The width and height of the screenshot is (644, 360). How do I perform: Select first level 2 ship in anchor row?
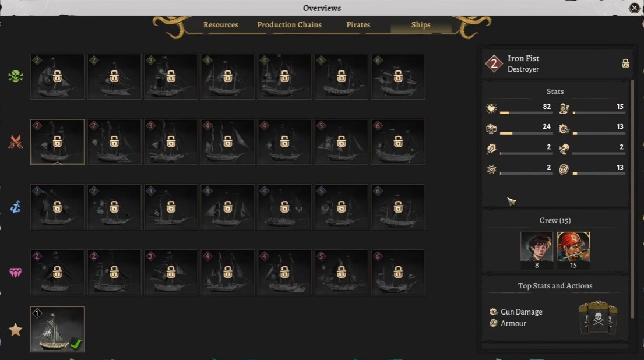(x=57, y=207)
